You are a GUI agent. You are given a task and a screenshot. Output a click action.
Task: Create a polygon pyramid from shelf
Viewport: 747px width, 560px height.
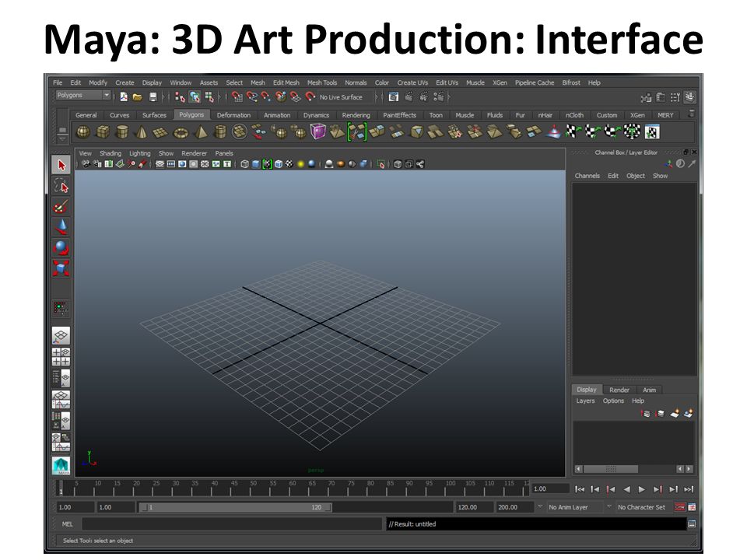tap(201, 132)
